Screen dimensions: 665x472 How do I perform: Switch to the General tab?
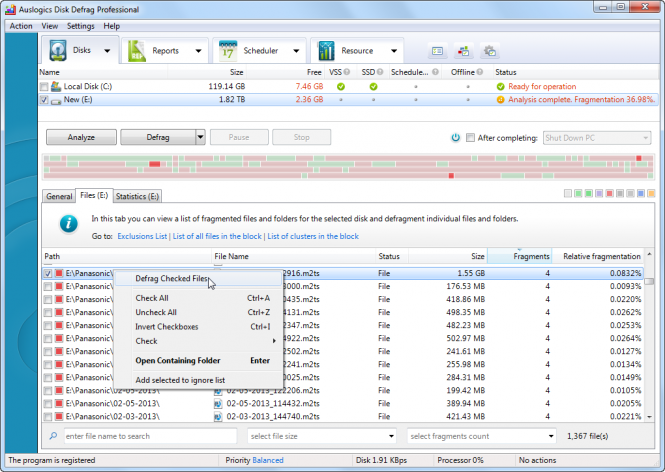point(59,196)
